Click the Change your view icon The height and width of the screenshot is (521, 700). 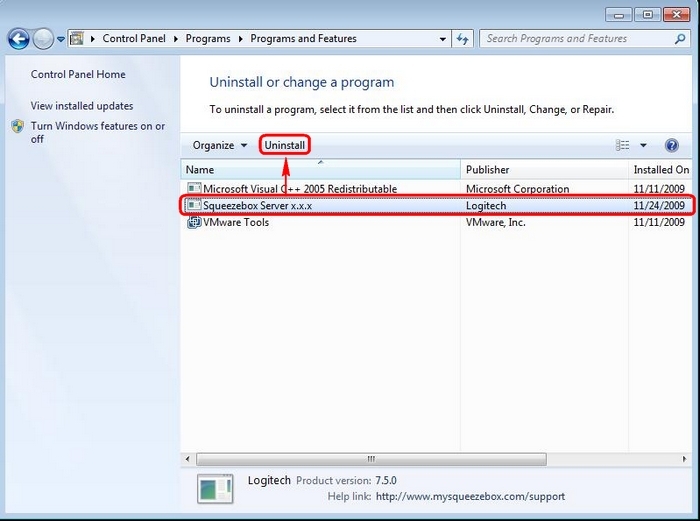point(623,145)
